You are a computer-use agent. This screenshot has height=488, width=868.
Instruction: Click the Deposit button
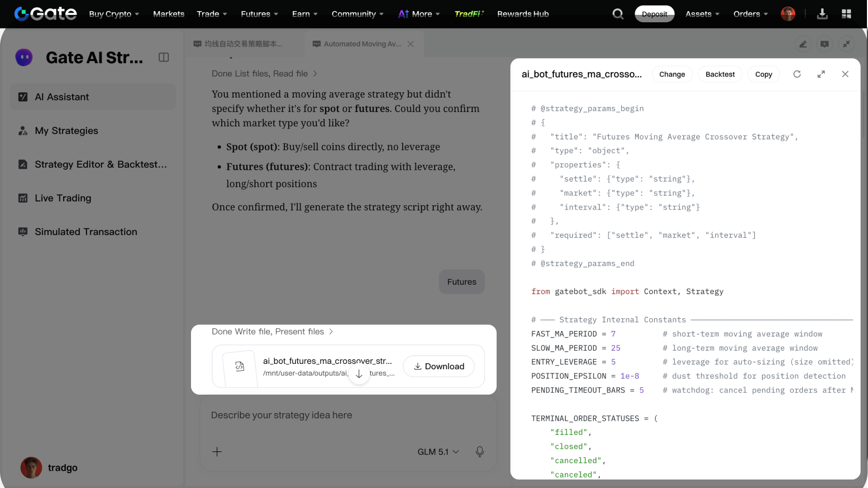(x=655, y=14)
